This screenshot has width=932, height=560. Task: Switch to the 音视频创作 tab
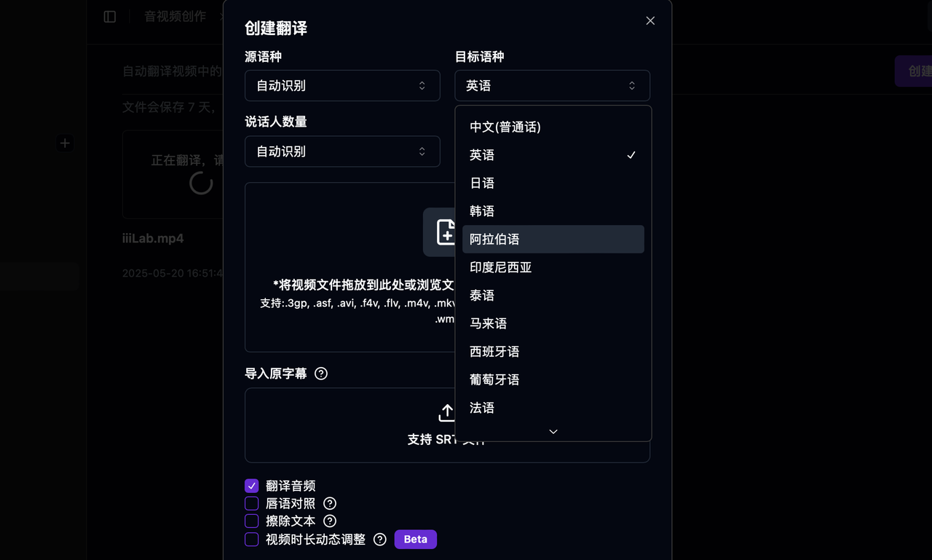click(x=175, y=15)
